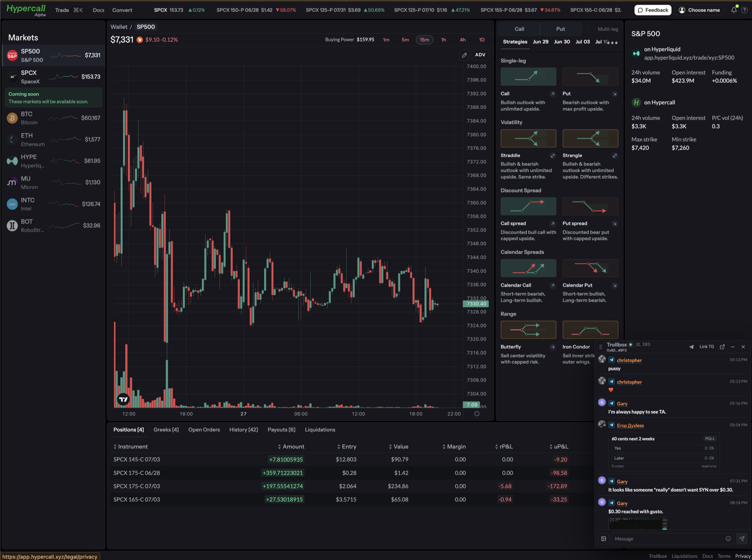Open the Open Orders tab
Screen dimensions: 752x560
204,430
